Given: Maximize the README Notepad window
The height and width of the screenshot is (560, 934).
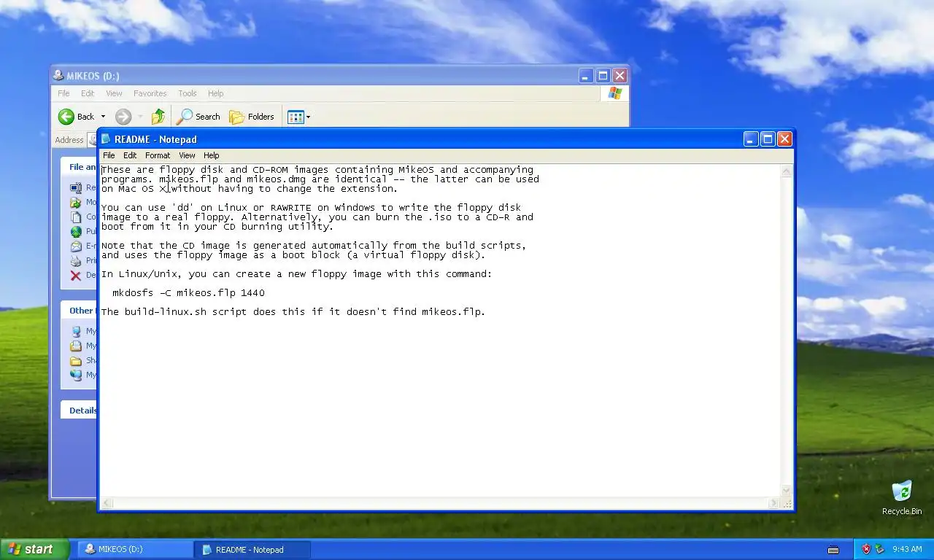Looking at the screenshot, I should point(768,139).
